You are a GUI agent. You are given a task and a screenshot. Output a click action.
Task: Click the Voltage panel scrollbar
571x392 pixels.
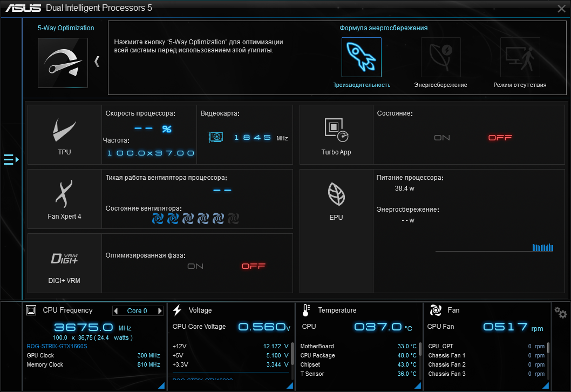click(293, 353)
